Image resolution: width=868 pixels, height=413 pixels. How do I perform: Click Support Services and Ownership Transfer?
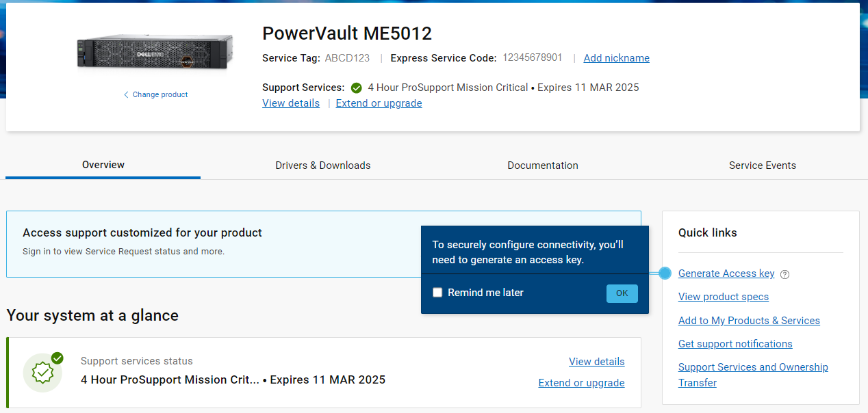point(752,367)
